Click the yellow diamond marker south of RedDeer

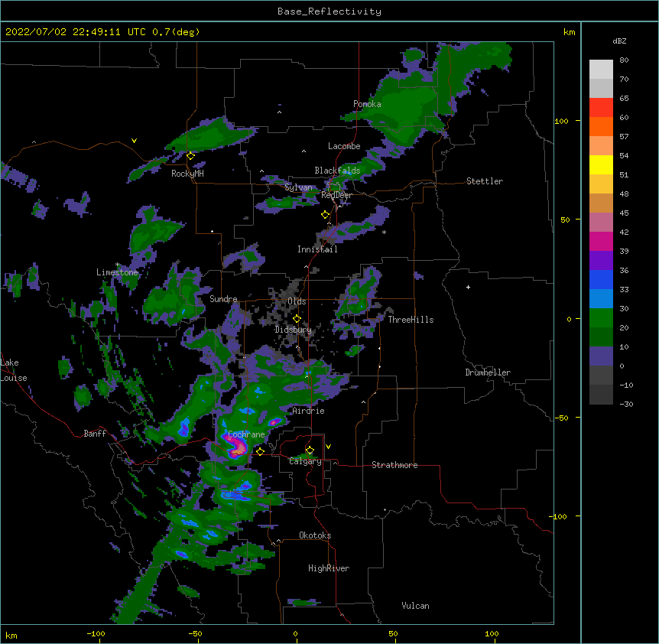point(325,215)
